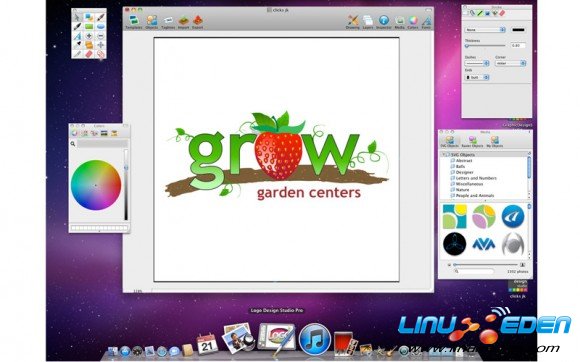Viewport: 580px width, 362px height.
Task: Select the Nature category
Action: pos(459,190)
